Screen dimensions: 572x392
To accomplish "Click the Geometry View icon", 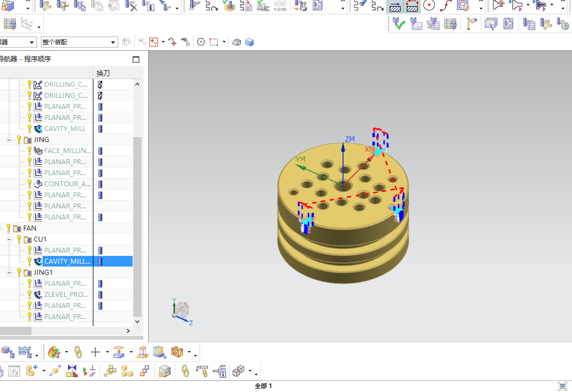I will [x=433, y=24].
